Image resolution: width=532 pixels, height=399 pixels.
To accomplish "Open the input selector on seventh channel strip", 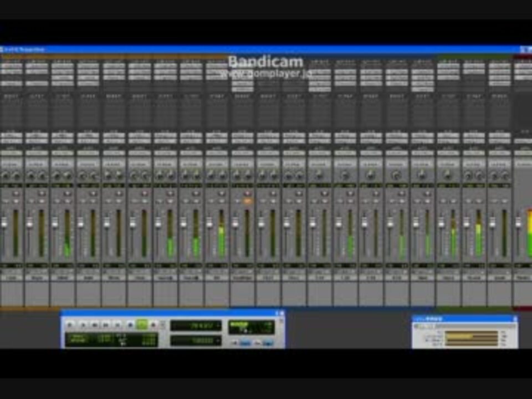I will tap(165, 135).
